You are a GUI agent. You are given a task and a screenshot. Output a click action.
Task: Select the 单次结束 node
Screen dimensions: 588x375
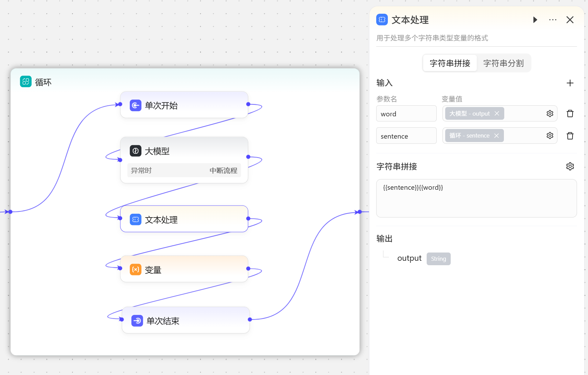pyautogui.click(x=185, y=321)
